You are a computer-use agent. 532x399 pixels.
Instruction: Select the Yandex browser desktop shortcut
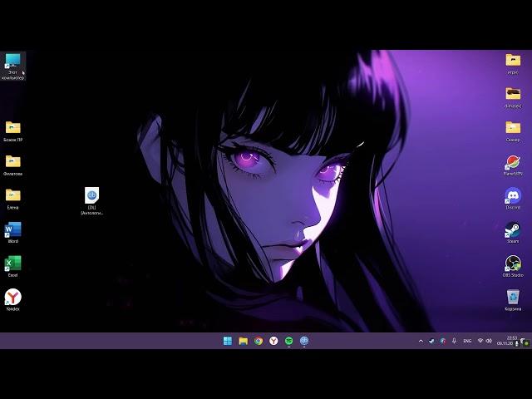[x=13, y=300]
